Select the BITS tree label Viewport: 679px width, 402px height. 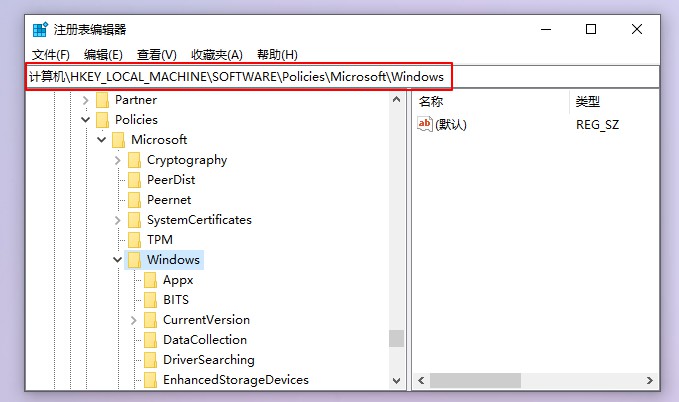tap(176, 300)
